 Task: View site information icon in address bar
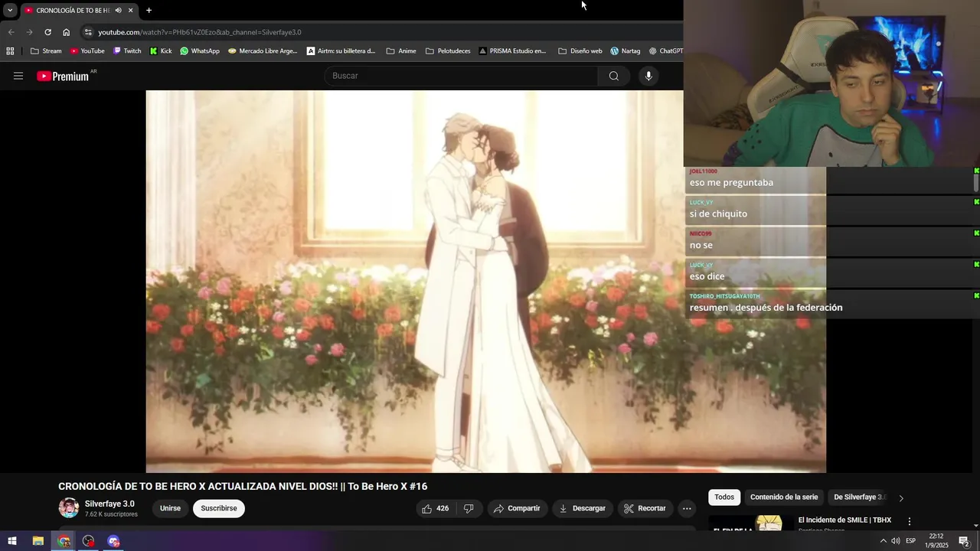[x=89, y=32]
